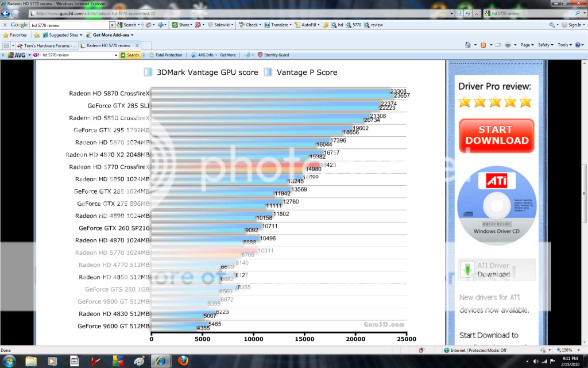Expand the address bar URL history dropdown
The image size is (588, 368).
451,14
